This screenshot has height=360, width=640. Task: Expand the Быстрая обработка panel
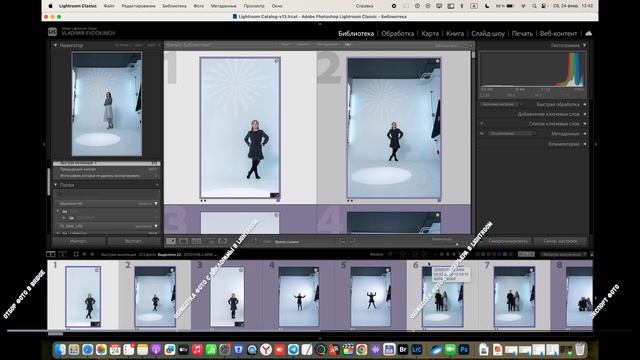point(584,104)
